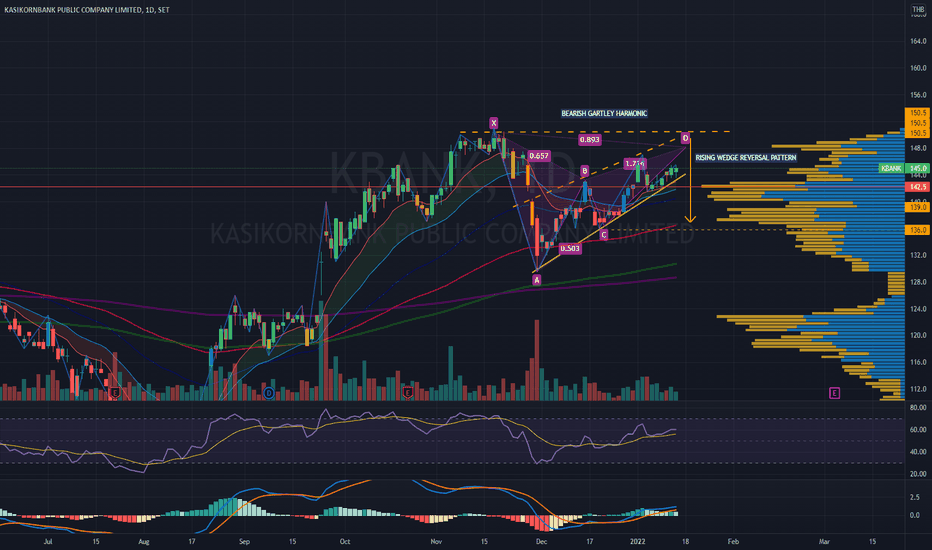
Task: Click the 0.503 ratio label
Action: (570, 249)
